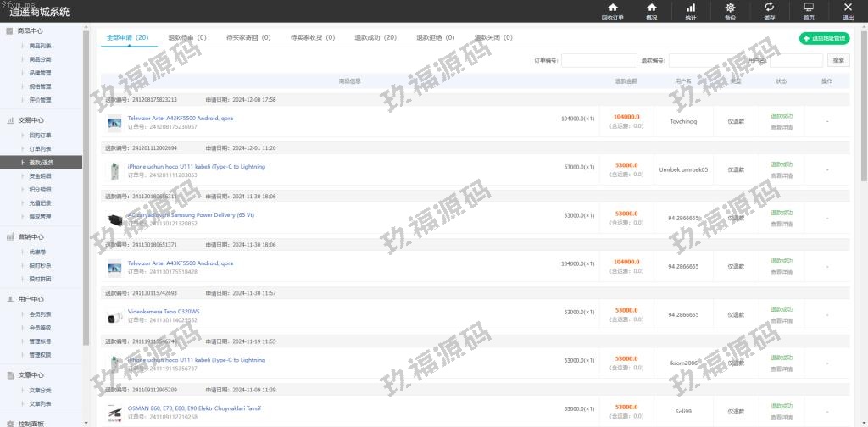
Task: Open Televizor Artel A43KF5500 product link in first row
Action: pos(180,118)
